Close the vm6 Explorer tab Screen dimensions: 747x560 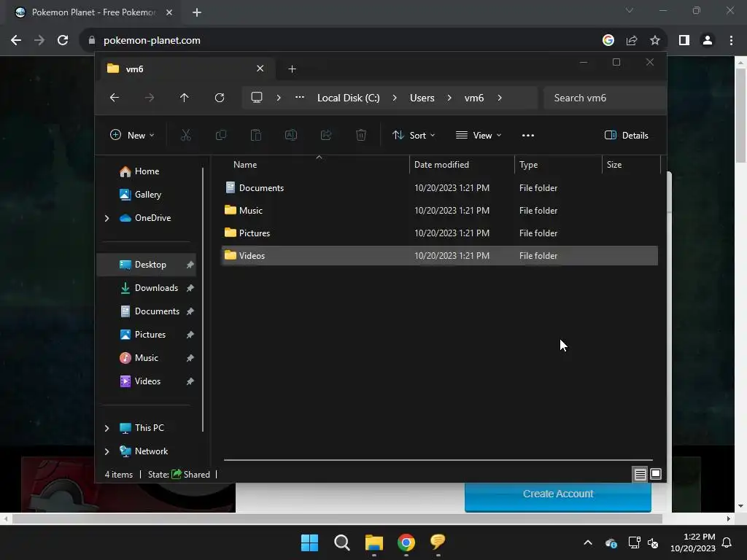260,69
